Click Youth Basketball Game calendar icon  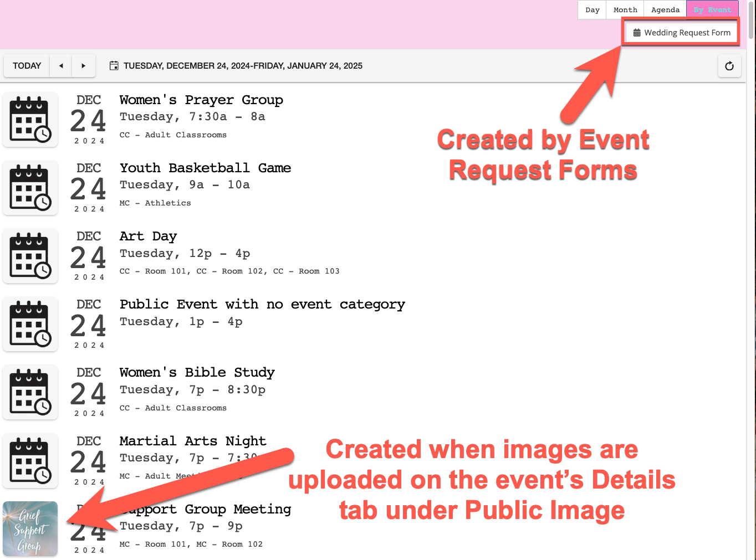click(x=30, y=188)
